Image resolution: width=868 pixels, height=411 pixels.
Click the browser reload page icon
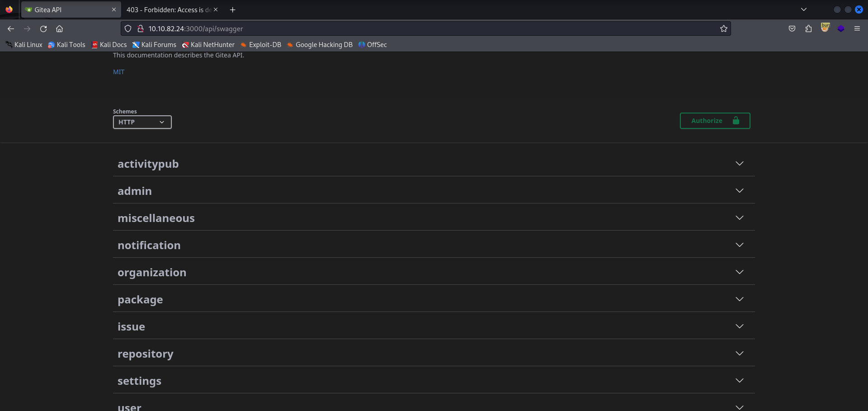tap(43, 28)
